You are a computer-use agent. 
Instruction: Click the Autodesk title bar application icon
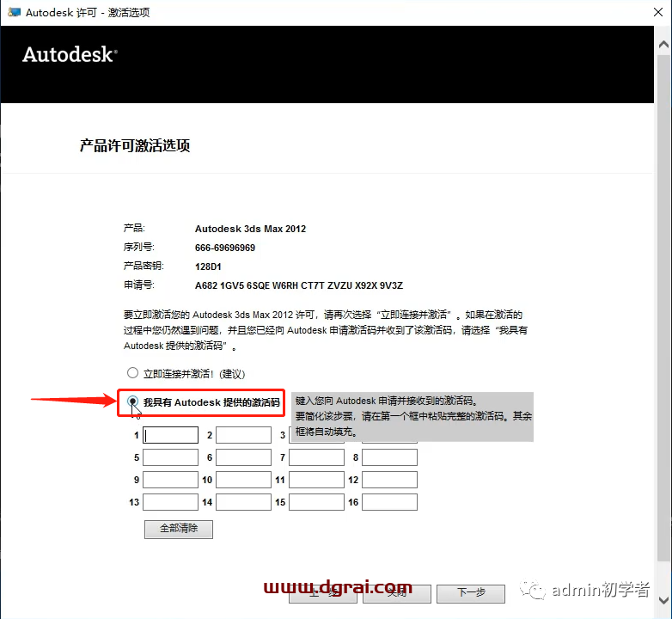[x=14, y=12]
